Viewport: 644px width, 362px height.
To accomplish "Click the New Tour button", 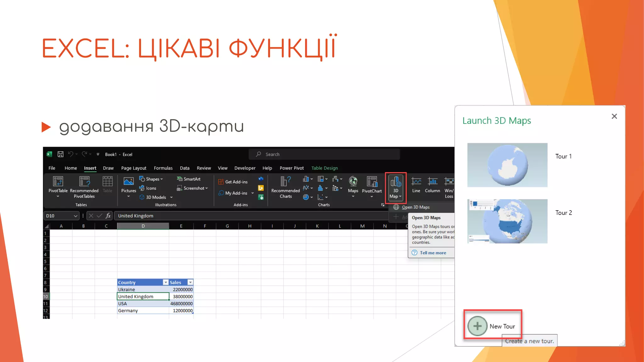I will [492, 326].
